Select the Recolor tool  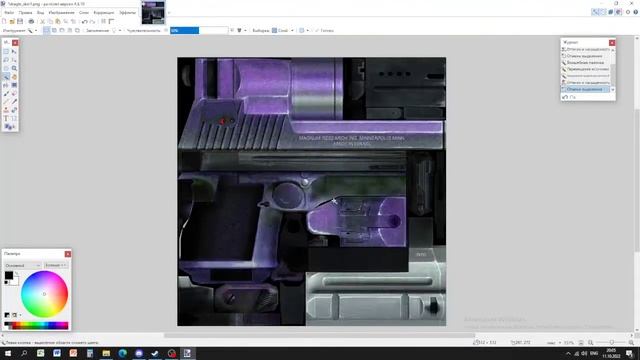(14, 110)
